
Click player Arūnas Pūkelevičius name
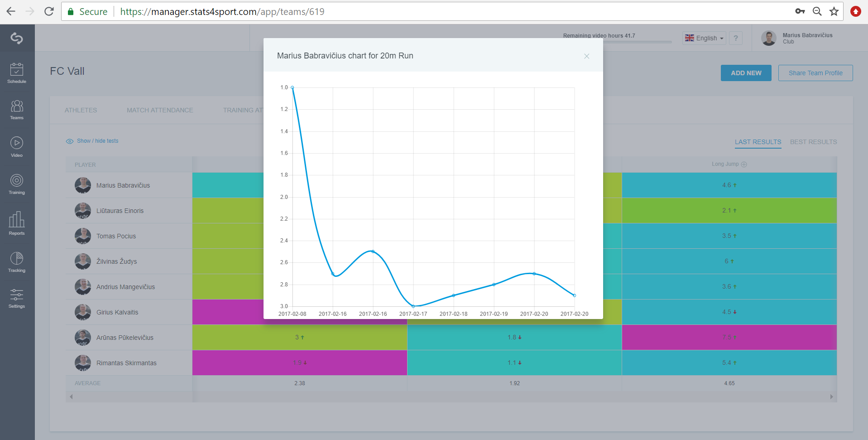pyautogui.click(x=125, y=338)
